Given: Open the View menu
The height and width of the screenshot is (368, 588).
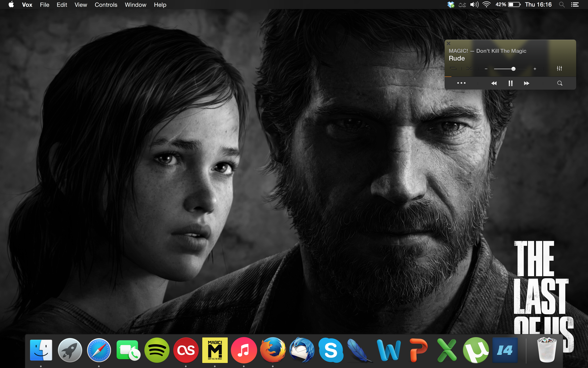Looking at the screenshot, I should 81,5.
